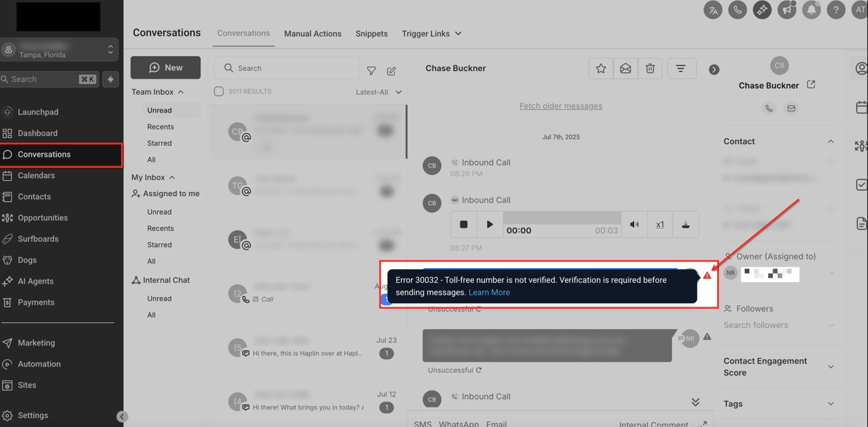Change playback speed x1
This screenshot has height=427, width=868.
coord(660,224)
